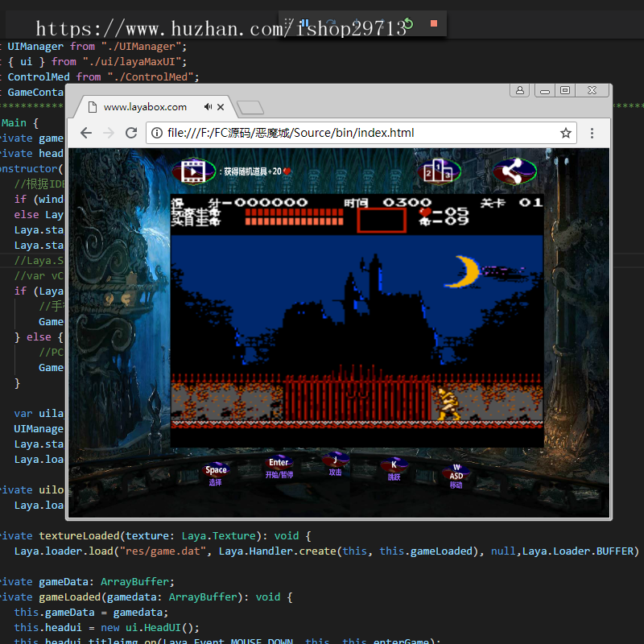
Task: Click the J 攻击 attack button
Action: [335, 464]
